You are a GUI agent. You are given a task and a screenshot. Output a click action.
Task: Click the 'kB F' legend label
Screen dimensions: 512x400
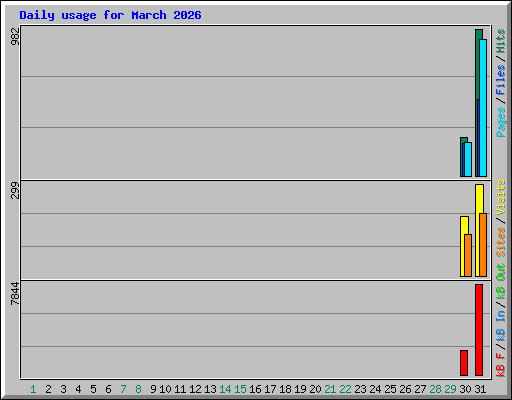pos(501,365)
